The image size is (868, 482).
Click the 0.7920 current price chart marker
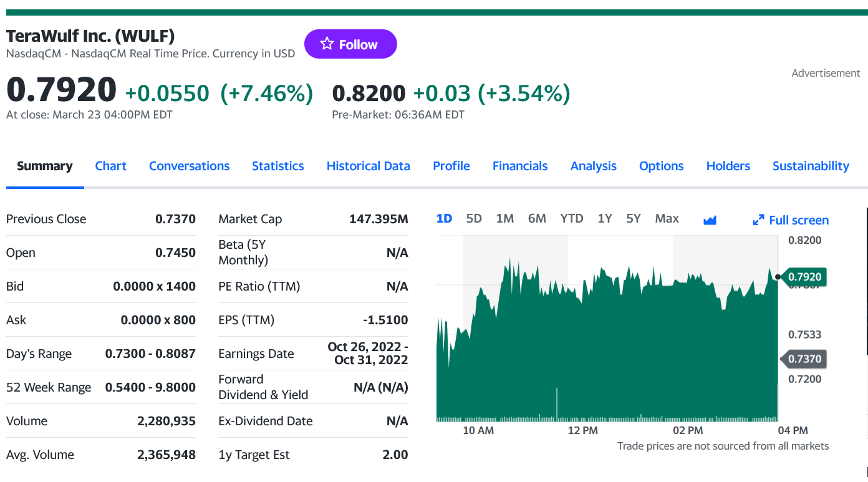coord(804,276)
